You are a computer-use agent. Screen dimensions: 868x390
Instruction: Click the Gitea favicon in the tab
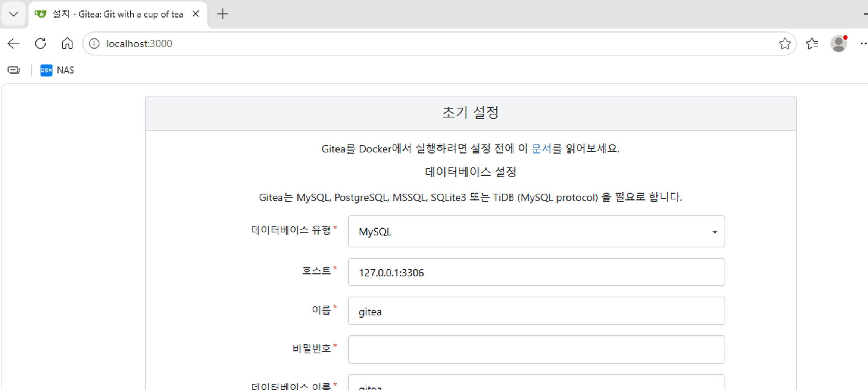[40, 14]
